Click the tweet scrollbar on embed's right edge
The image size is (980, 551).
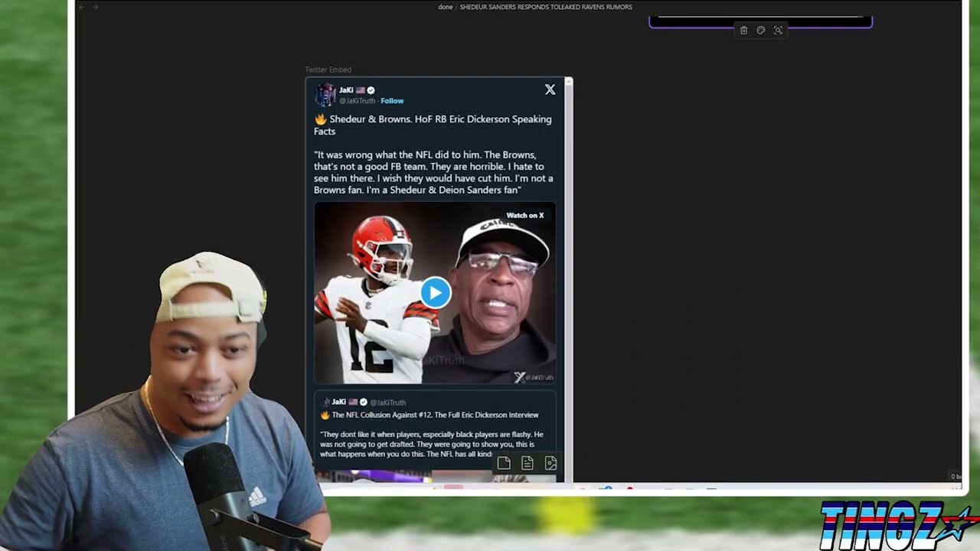pos(569,279)
